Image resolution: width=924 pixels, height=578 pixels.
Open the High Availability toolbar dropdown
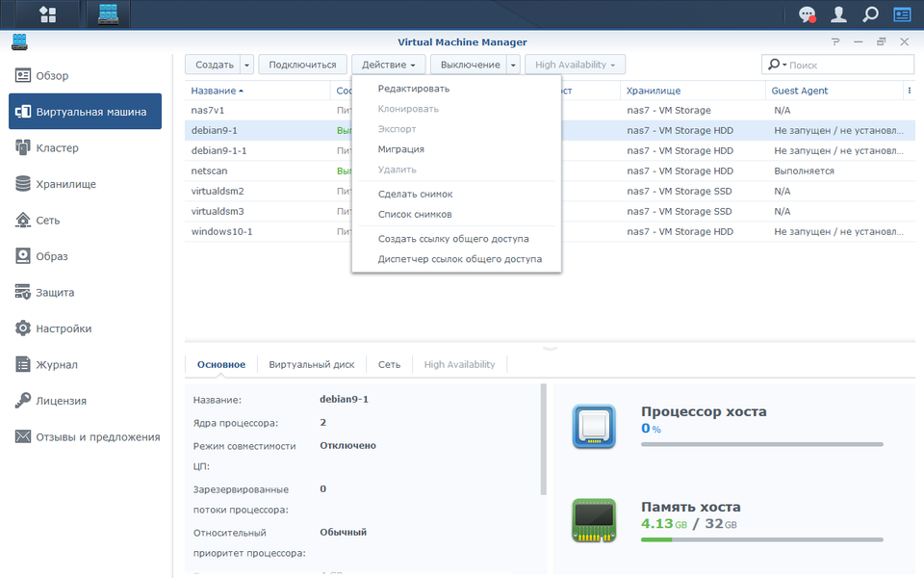coord(576,65)
